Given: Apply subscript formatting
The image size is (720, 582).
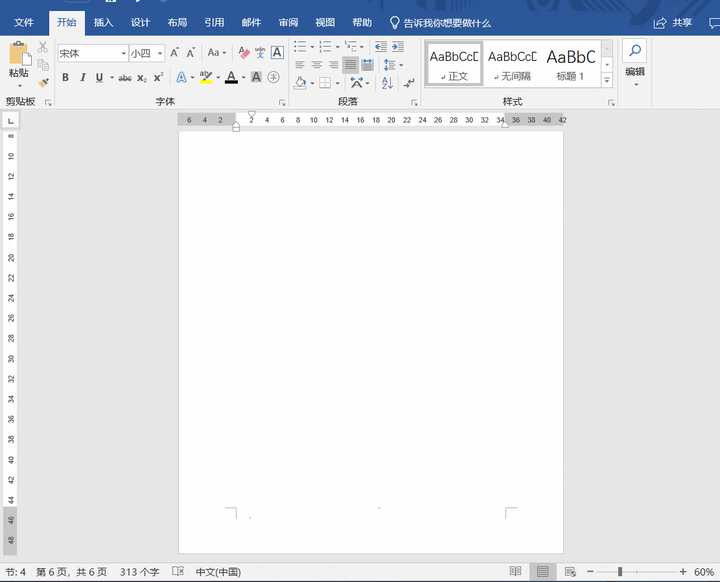Looking at the screenshot, I should (142, 78).
